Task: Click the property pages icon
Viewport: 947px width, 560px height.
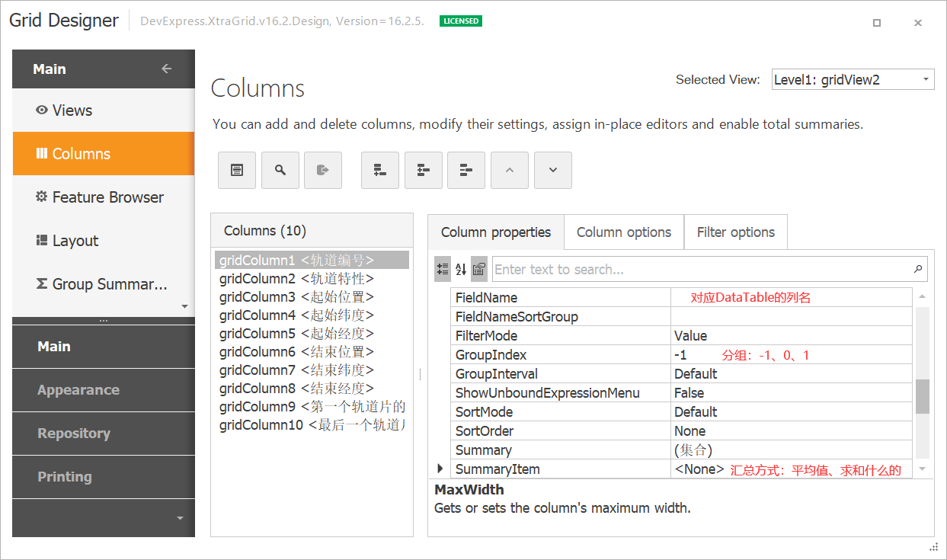Action: coord(479,269)
